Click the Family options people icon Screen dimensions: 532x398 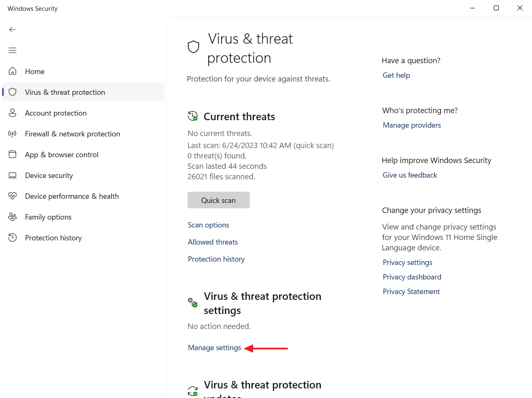click(12, 217)
